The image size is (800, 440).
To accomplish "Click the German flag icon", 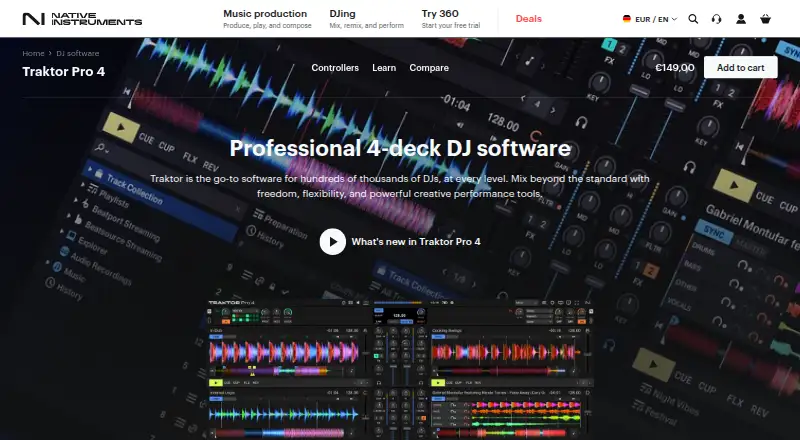I will (x=627, y=19).
